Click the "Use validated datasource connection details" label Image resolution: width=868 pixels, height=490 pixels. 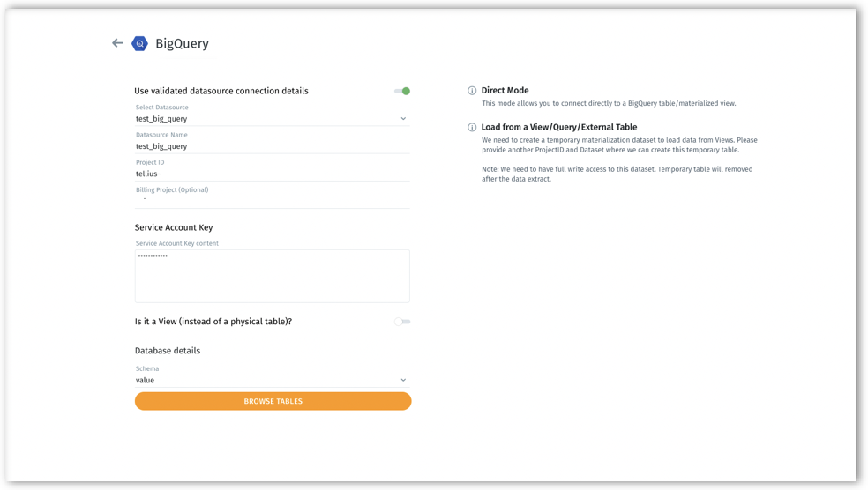click(x=221, y=91)
